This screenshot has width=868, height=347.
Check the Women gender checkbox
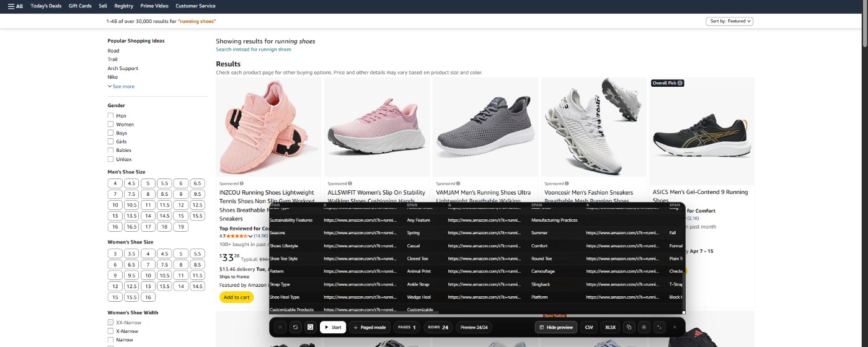tap(110, 125)
